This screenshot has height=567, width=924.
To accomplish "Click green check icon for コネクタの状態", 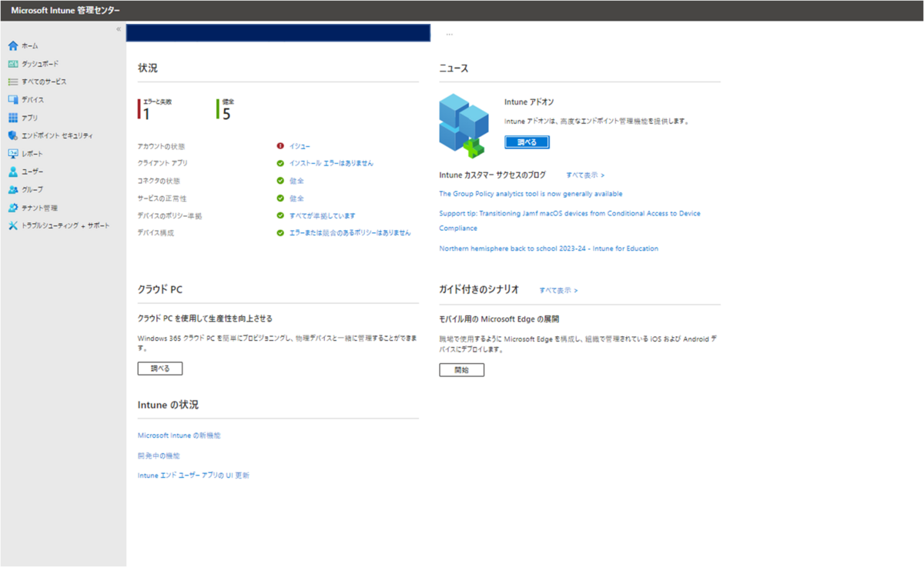I will coord(280,181).
